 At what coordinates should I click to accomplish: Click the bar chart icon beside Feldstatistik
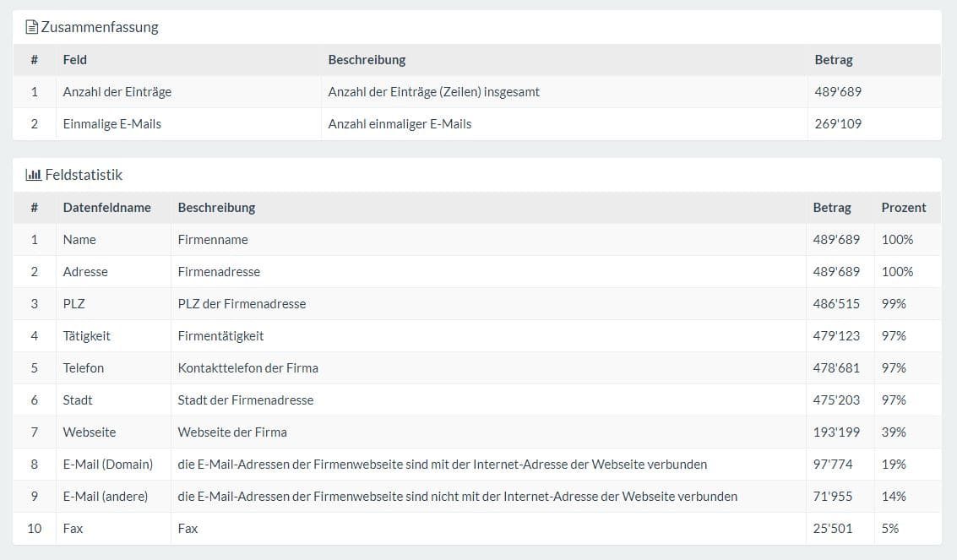[34, 175]
